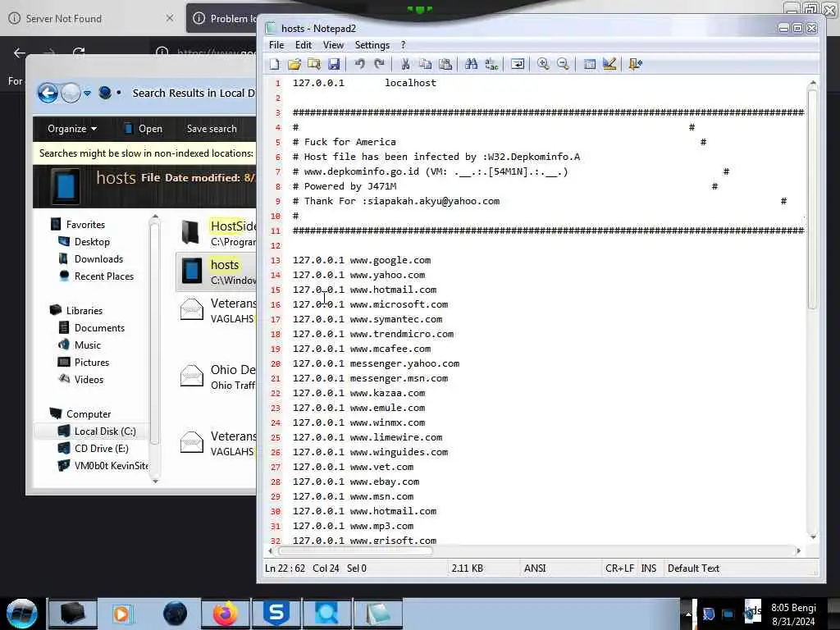Screen dimensions: 840x630
Task: Copy selection via toolbar icon
Action: coord(426,64)
